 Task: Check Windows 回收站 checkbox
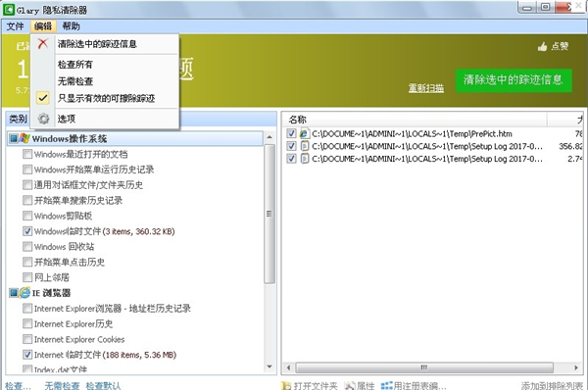(x=27, y=246)
